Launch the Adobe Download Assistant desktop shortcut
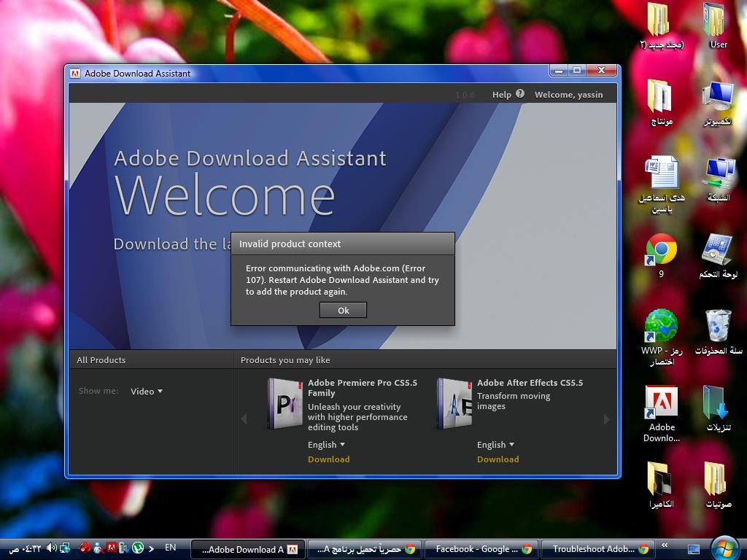Viewport: 747px width, 560px height. click(661, 413)
